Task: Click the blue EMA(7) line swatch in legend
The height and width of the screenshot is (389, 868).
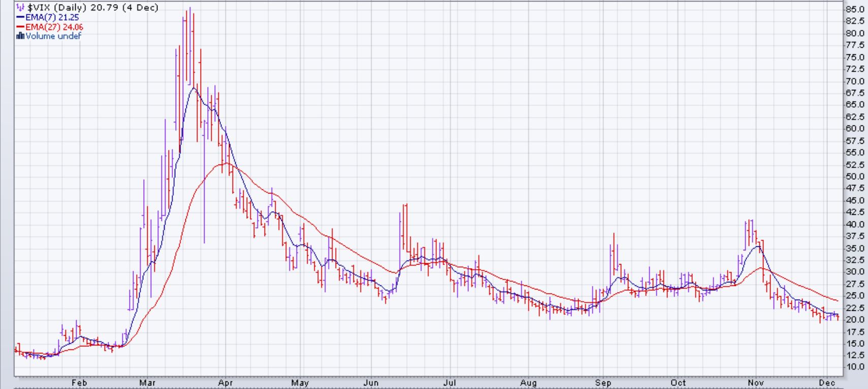Action: tap(20, 17)
